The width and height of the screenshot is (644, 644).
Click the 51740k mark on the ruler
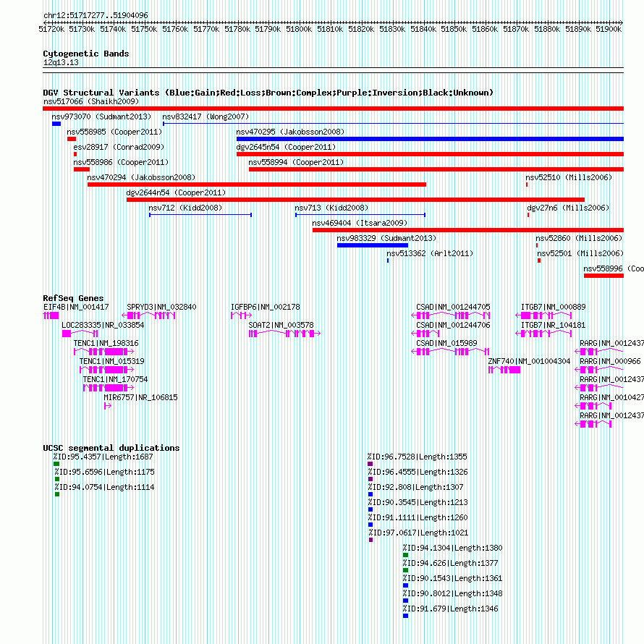(x=113, y=29)
